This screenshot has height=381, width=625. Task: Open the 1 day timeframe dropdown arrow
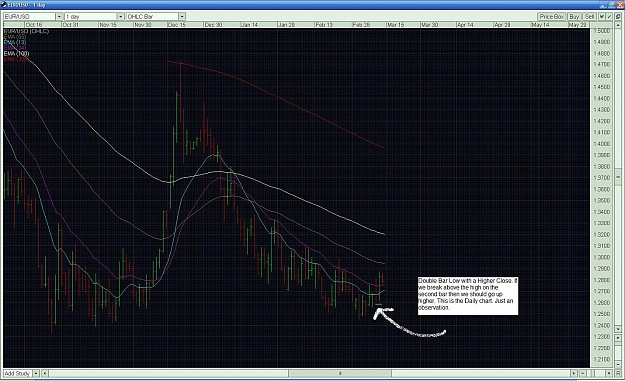[120, 17]
